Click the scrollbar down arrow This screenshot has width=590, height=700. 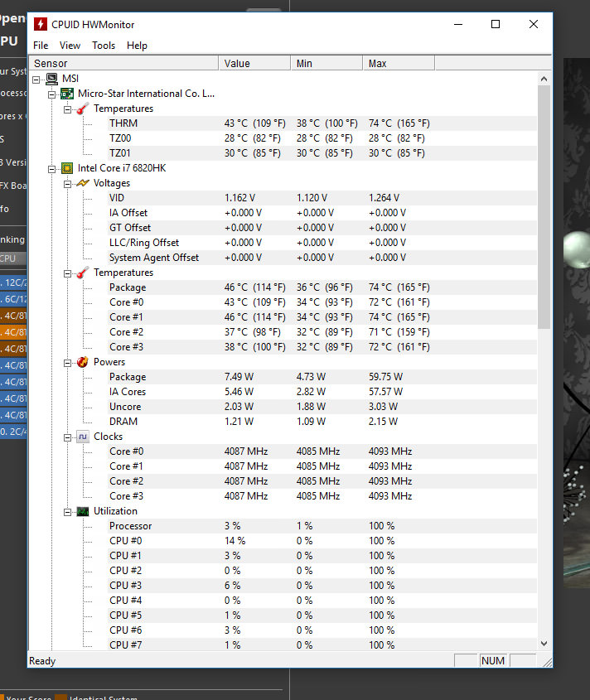[x=544, y=644]
